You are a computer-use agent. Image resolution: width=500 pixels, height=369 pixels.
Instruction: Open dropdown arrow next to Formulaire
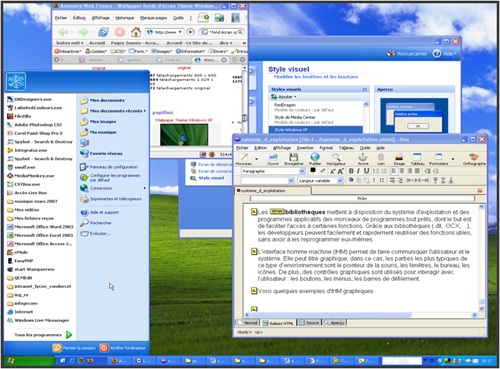pyautogui.click(x=453, y=159)
